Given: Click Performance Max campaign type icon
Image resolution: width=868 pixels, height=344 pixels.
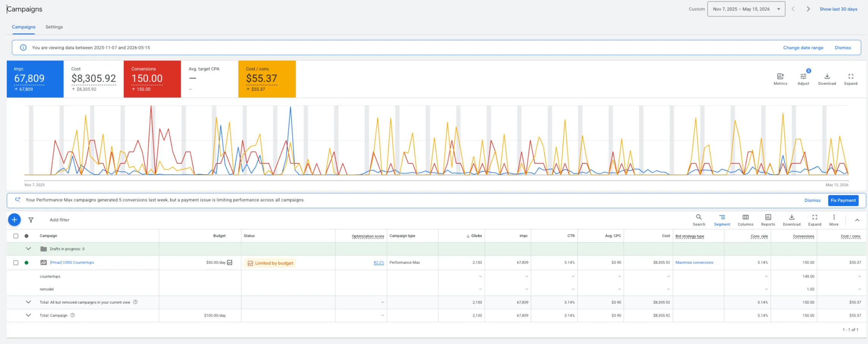Looking at the screenshot, I should pyautogui.click(x=44, y=262).
